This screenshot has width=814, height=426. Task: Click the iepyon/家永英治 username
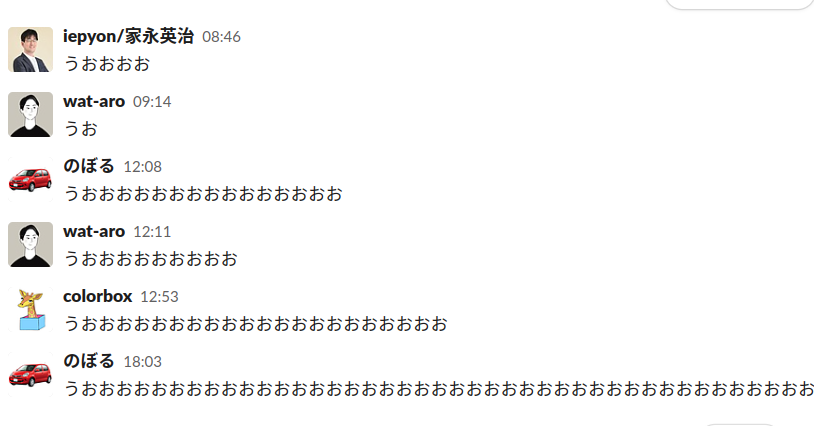point(128,36)
